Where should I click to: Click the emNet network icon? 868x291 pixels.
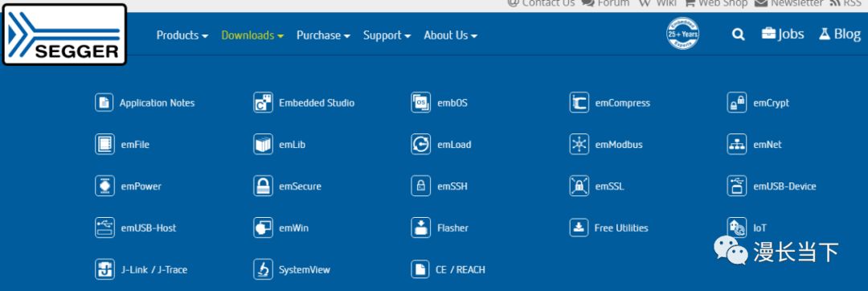coord(737,145)
